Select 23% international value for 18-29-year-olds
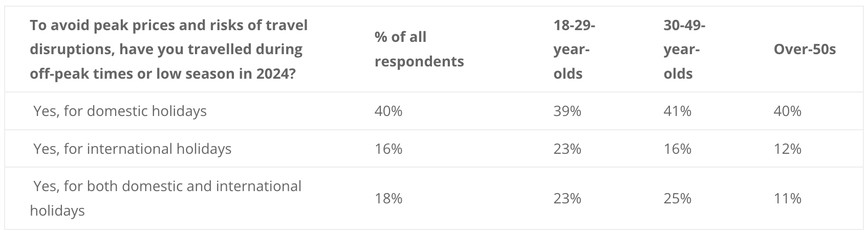868x233 pixels. (567, 149)
